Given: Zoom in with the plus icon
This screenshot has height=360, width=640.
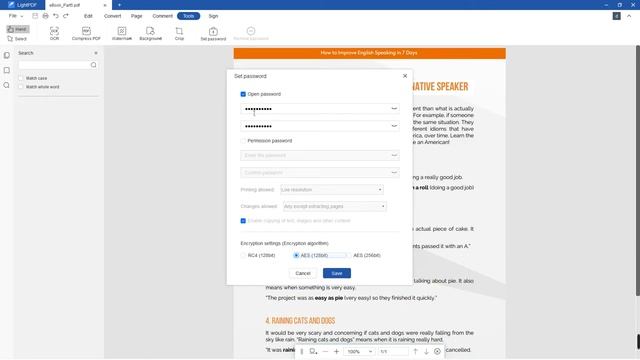Looking at the screenshot, I should [x=336, y=351].
